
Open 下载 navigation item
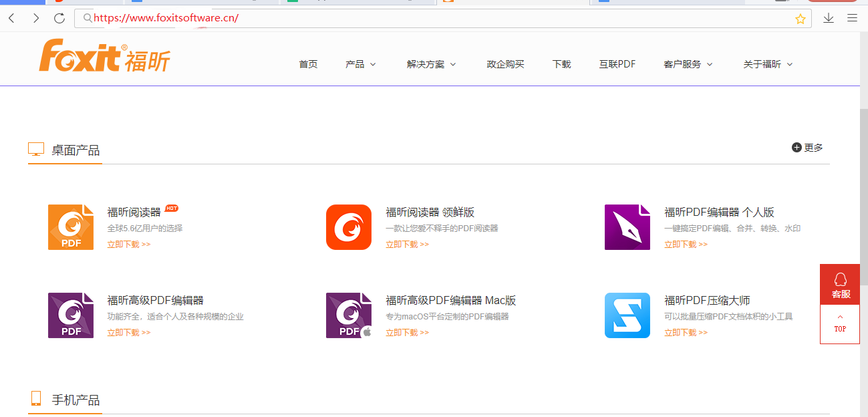coord(562,64)
